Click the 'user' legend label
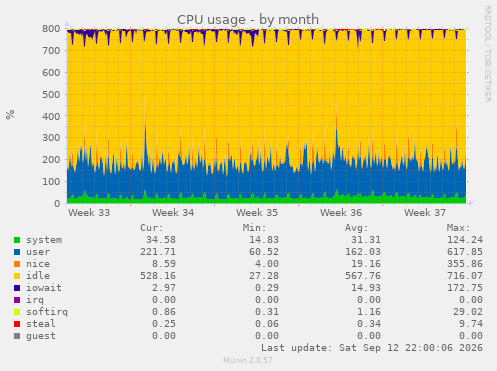Image resolution: width=497 pixels, height=371 pixels. click(38, 252)
